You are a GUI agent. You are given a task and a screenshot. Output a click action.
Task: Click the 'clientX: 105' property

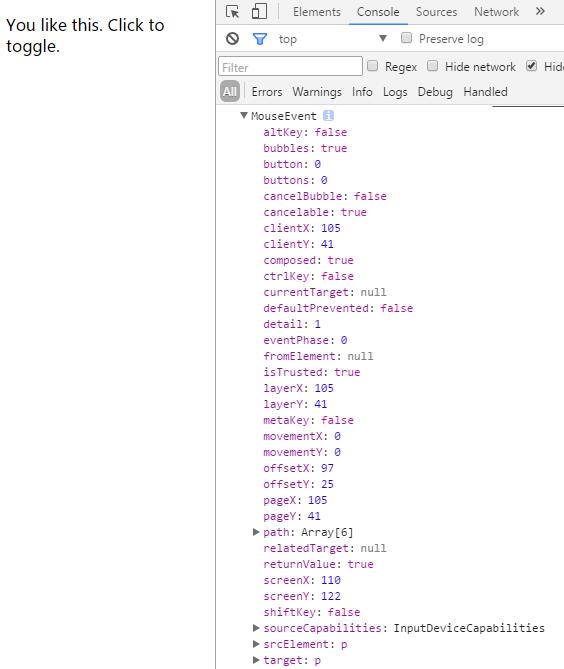(302, 228)
